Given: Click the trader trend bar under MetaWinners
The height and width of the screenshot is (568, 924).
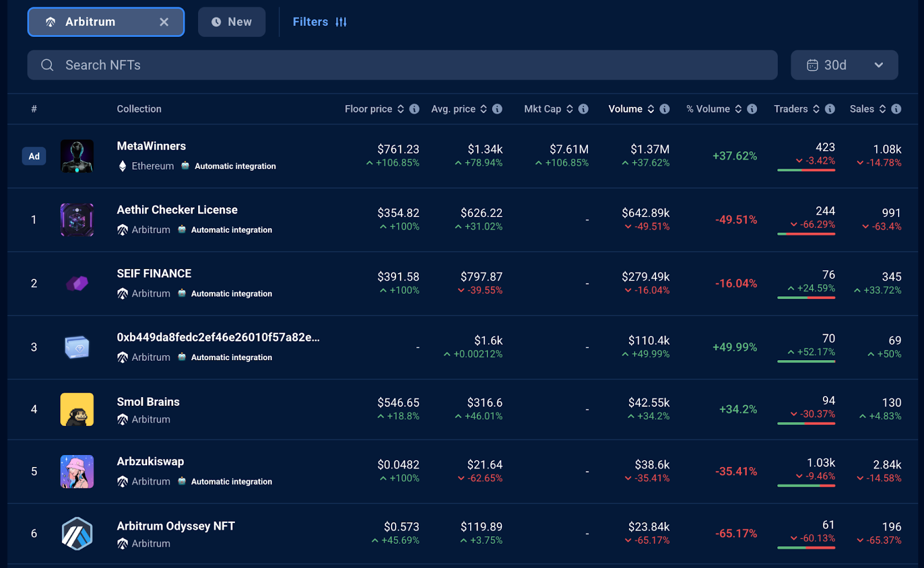Looking at the screenshot, I should point(807,170).
